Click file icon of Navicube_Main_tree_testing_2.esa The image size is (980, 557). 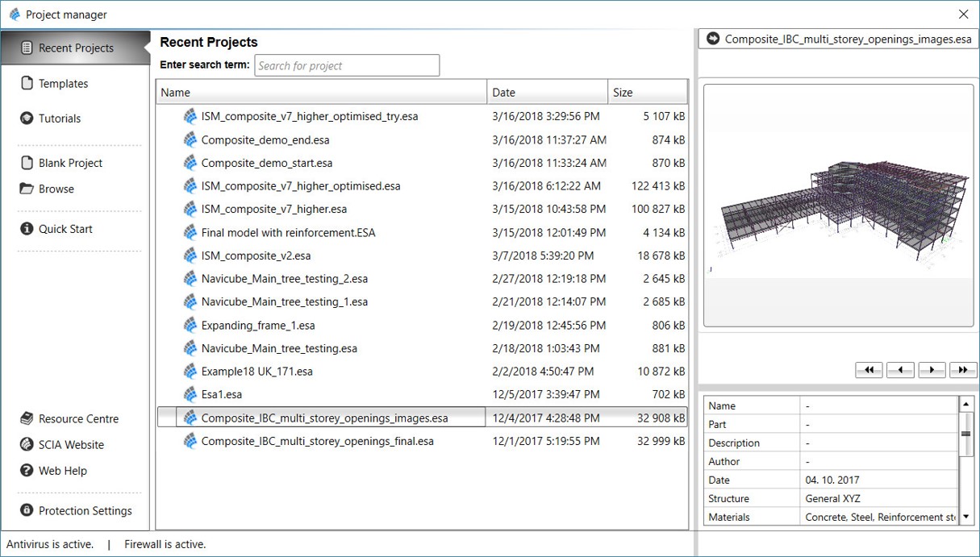pos(190,279)
